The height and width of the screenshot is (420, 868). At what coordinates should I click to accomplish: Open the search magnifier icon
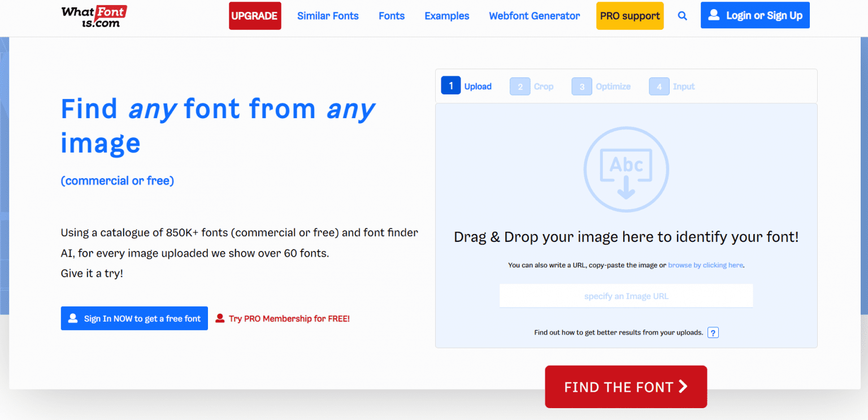click(x=683, y=16)
